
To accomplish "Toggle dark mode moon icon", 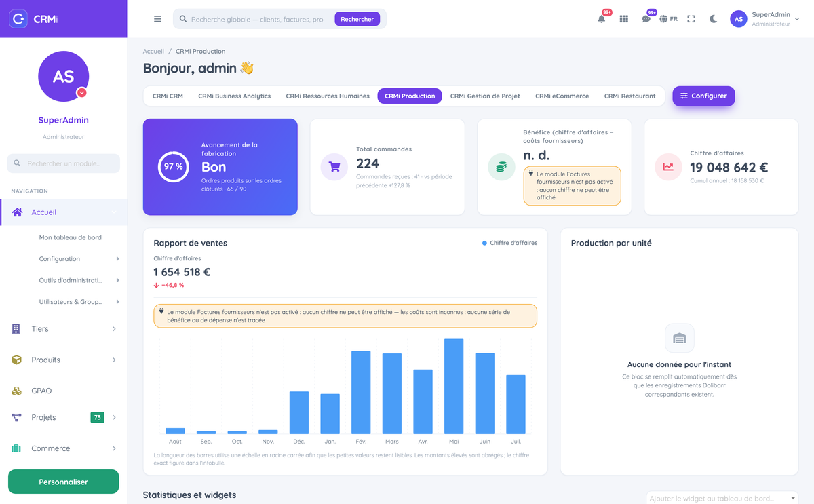I will click(714, 19).
